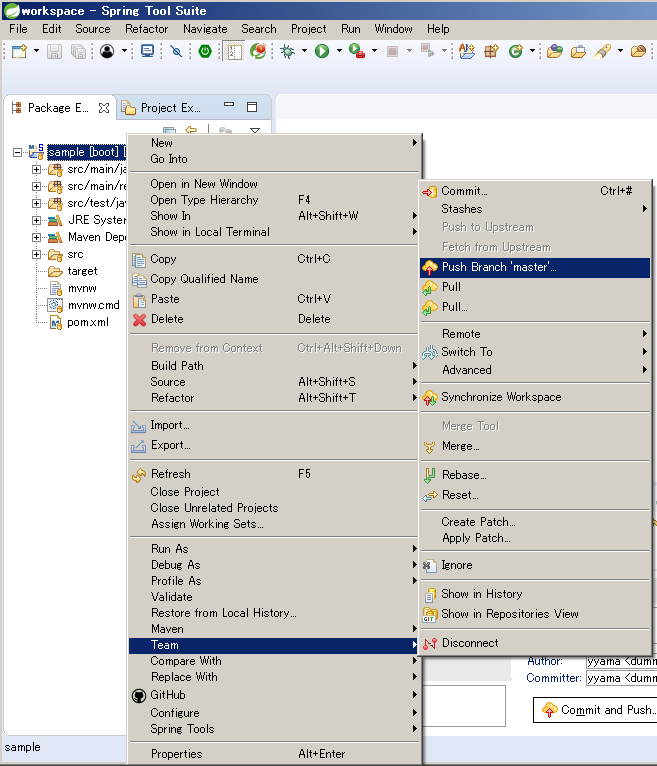The height and width of the screenshot is (766, 657).
Task: Select Reset... in Team submenu
Action: coord(535,495)
